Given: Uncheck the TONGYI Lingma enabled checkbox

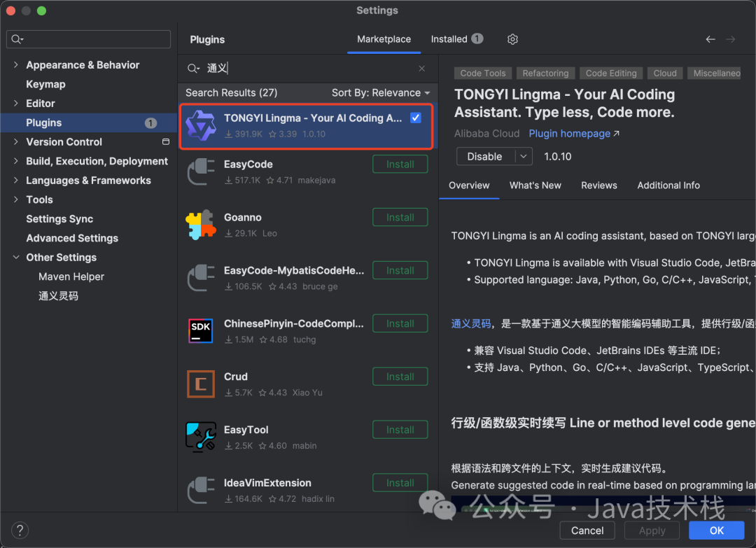Looking at the screenshot, I should (416, 118).
